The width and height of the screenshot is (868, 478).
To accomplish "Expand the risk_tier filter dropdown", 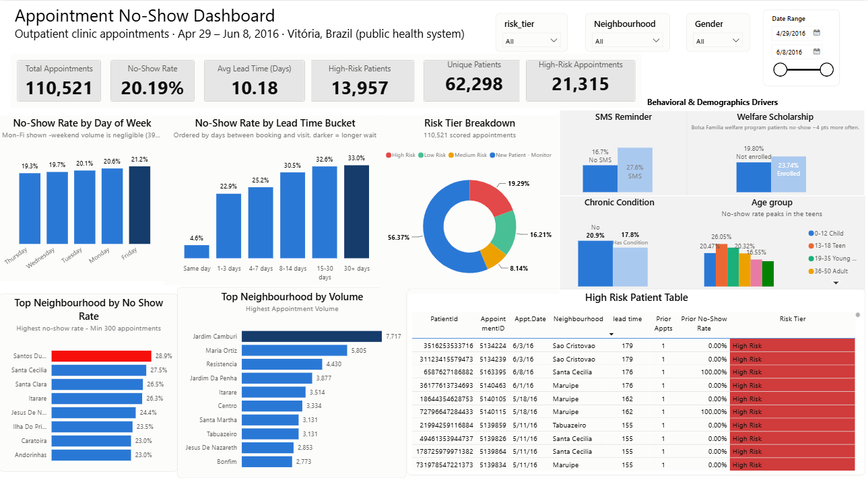I will coord(531,41).
